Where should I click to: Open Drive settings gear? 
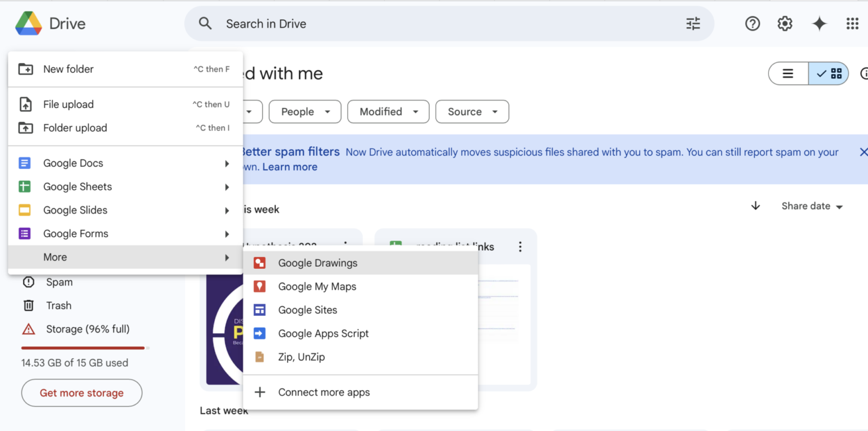click(784, 23)
